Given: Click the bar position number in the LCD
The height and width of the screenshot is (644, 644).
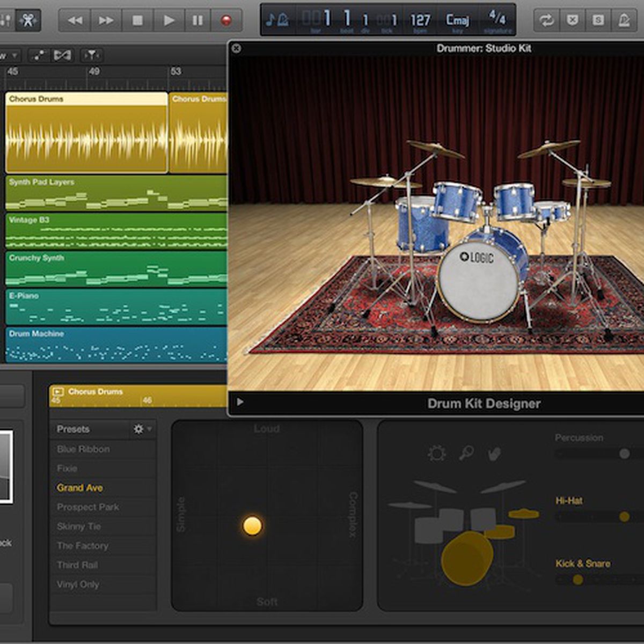Looking at the screenshot, I should tap(327, 19).
